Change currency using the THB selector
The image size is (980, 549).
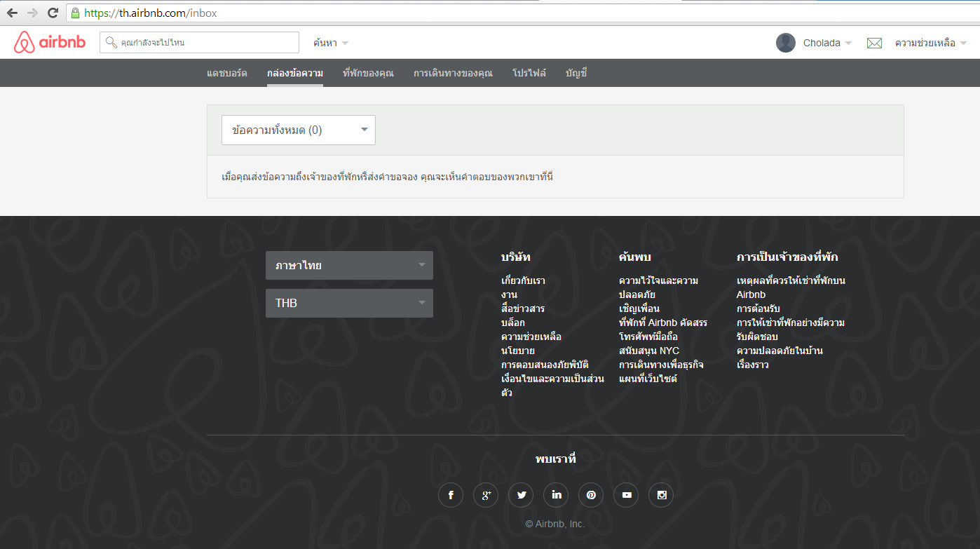pyautogui.click(x=349, y=304)
